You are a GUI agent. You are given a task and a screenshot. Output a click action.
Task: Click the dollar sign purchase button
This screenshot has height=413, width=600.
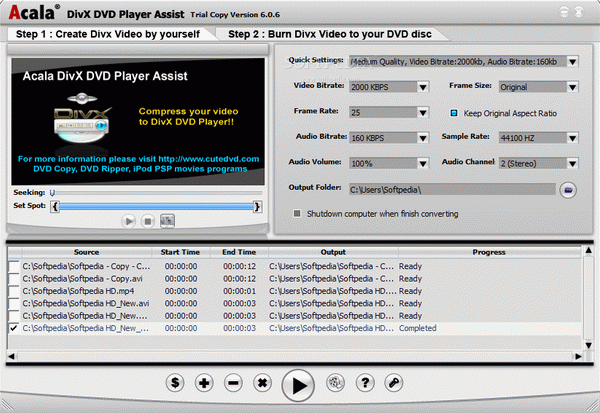(x=175, y=382)
